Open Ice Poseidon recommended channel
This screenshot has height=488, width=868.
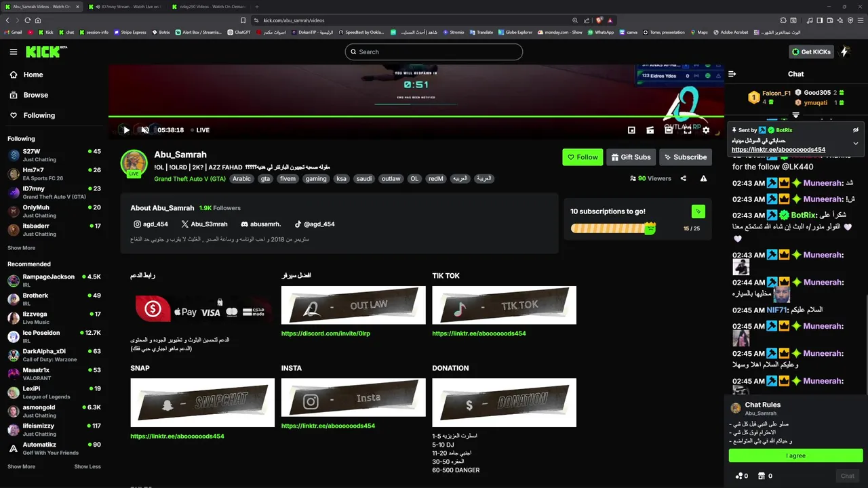(x=54, y=336)
